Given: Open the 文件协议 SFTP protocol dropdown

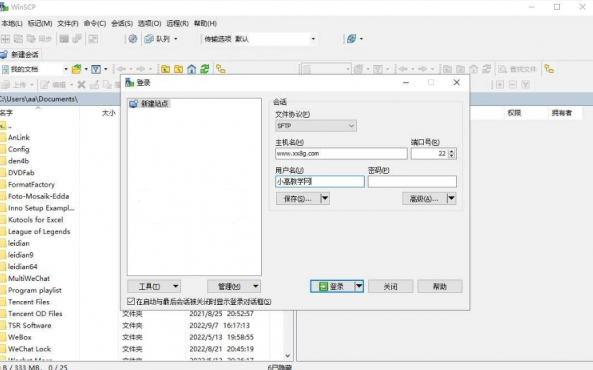Looking at the screenshot, I should 316,126.
